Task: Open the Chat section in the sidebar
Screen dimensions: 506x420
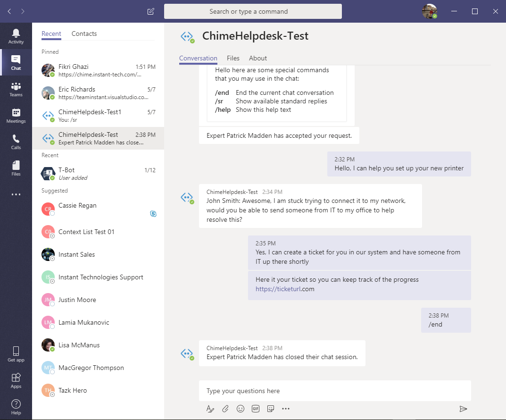Action: click(16, 63)
